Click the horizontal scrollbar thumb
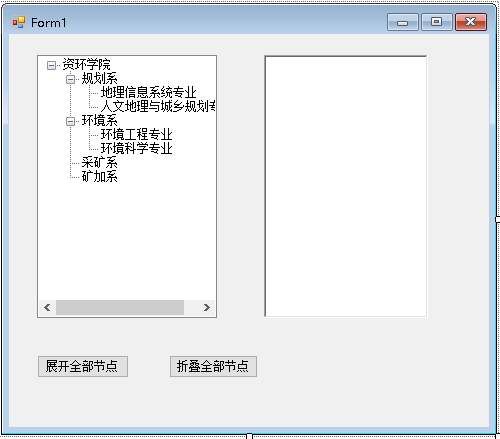Screen dimensions: 500x439 (120, 307)
